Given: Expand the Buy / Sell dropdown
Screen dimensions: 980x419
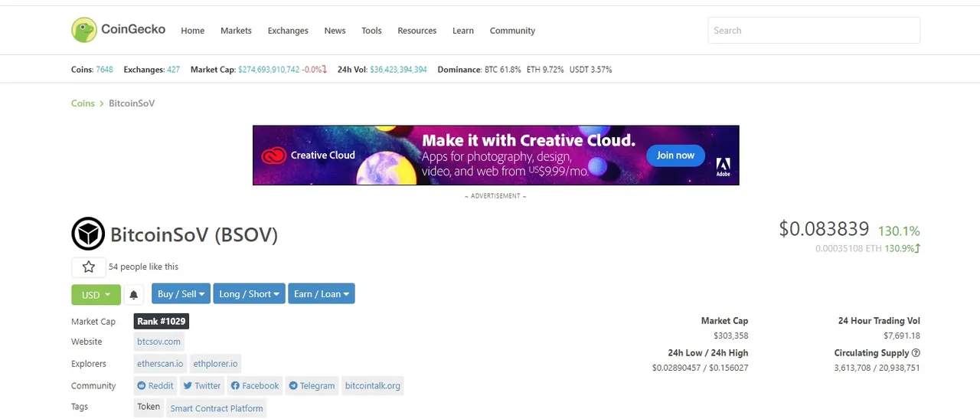Looking at the screenshot, I should click(181, 293).
